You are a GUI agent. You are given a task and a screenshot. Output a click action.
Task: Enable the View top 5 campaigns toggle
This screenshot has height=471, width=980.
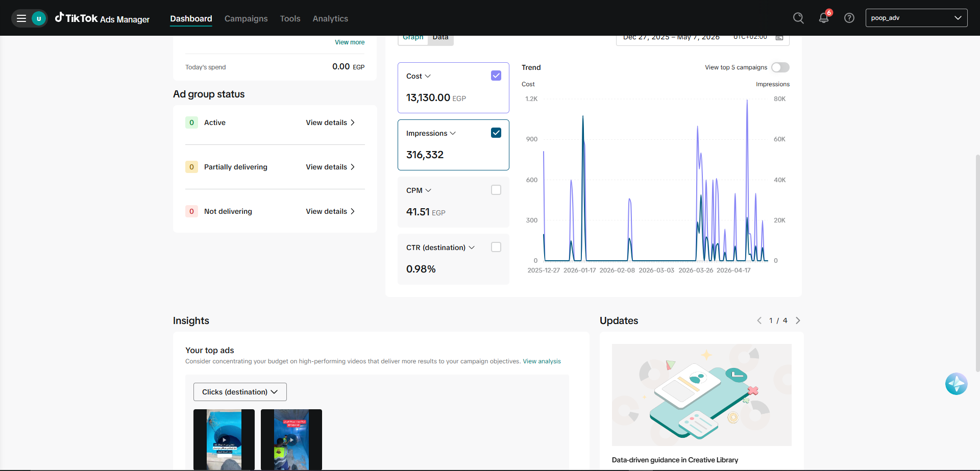(x=780, y=67)
